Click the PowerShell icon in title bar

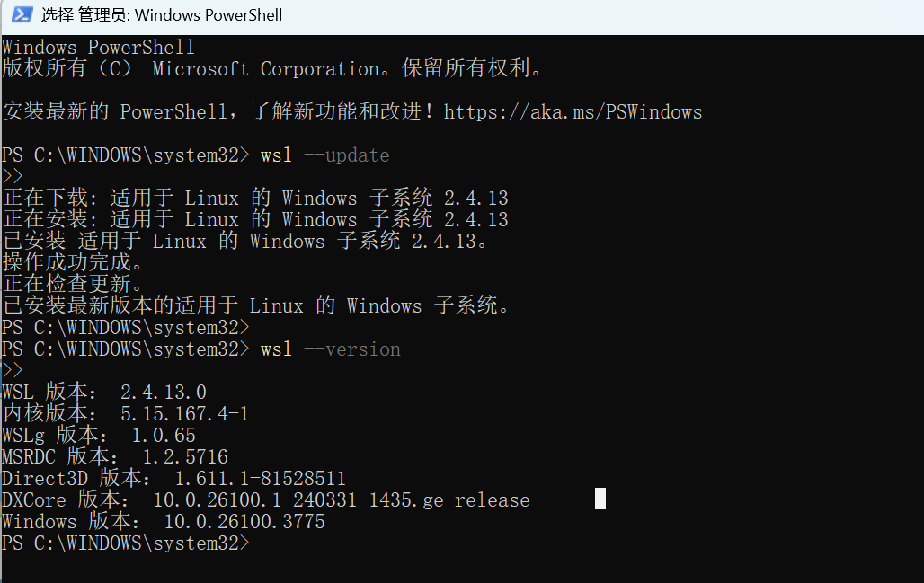point(22,14)
